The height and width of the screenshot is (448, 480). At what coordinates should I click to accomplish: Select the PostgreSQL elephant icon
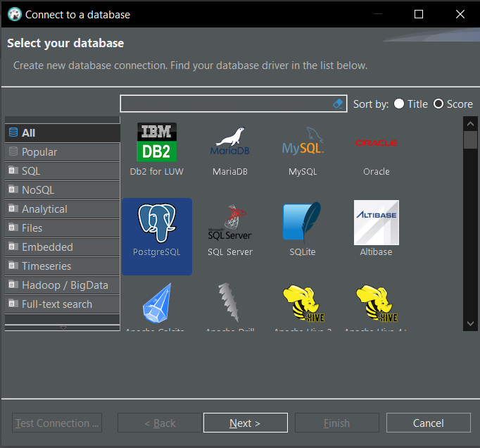(157, 223)
